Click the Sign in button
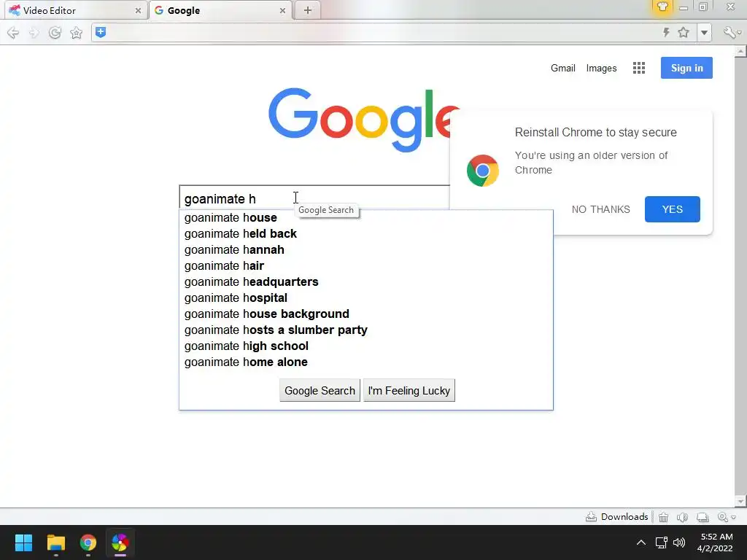This screenshot has height=560, width=747. [x=686, y=68]
